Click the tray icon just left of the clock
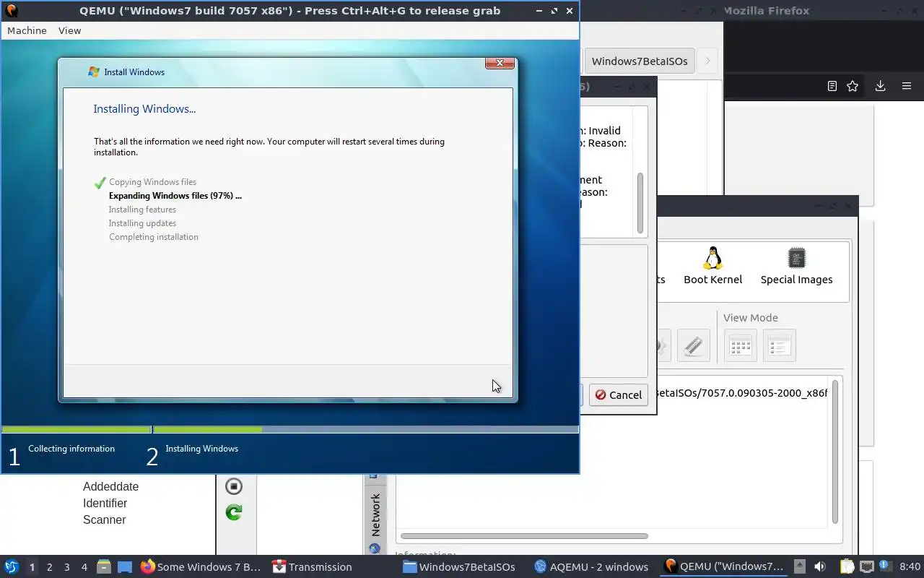 pos(887,566)
